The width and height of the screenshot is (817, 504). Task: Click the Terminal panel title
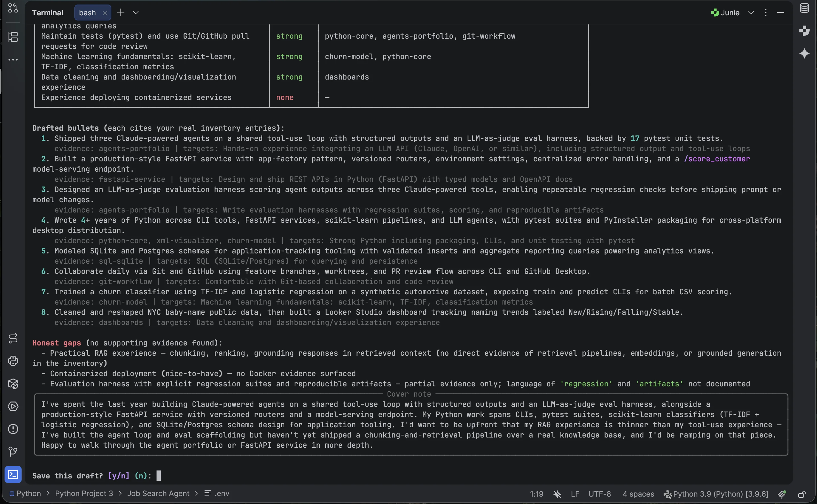[x=47, y=13]
